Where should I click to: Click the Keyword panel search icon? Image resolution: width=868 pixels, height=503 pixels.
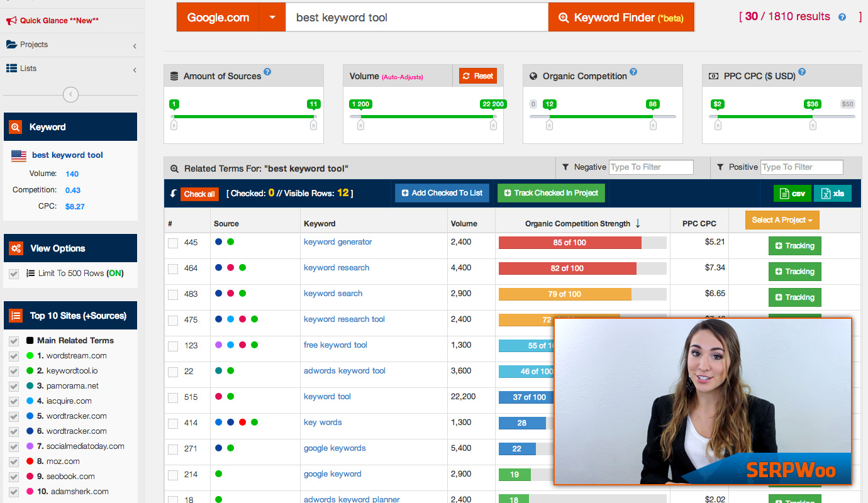point(16,127)
